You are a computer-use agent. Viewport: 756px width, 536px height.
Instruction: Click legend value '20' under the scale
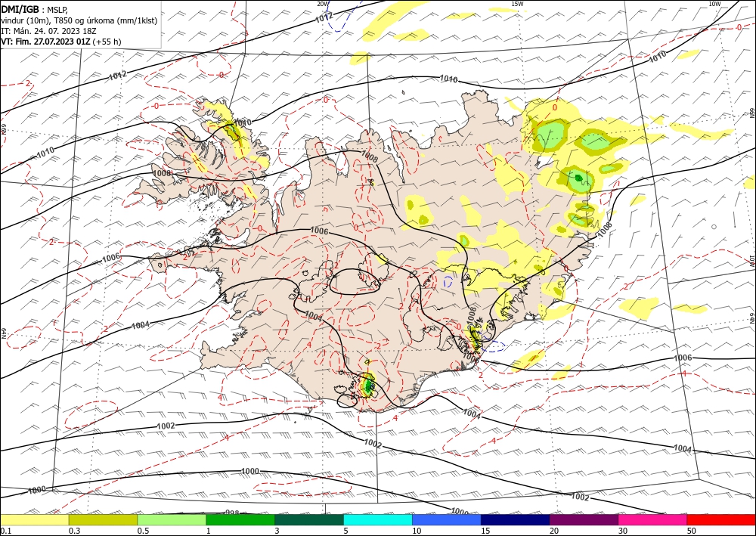pyautogui.click(x=554, y=531)
